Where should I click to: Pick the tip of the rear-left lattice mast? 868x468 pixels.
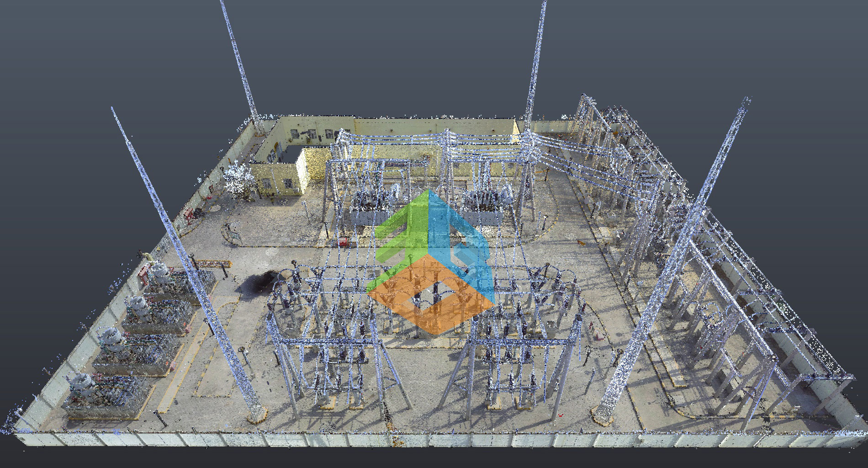click(222, 3)
